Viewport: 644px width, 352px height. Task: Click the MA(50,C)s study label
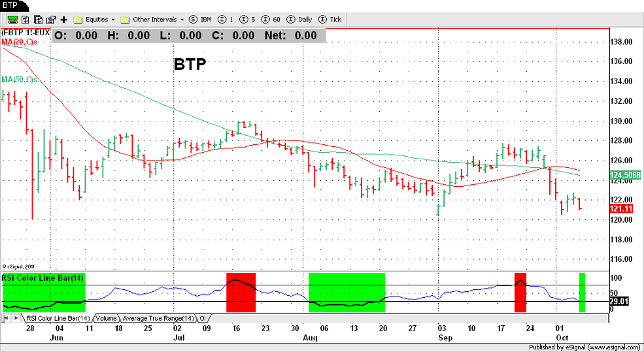pyautogui.click(x=20, y=80)
